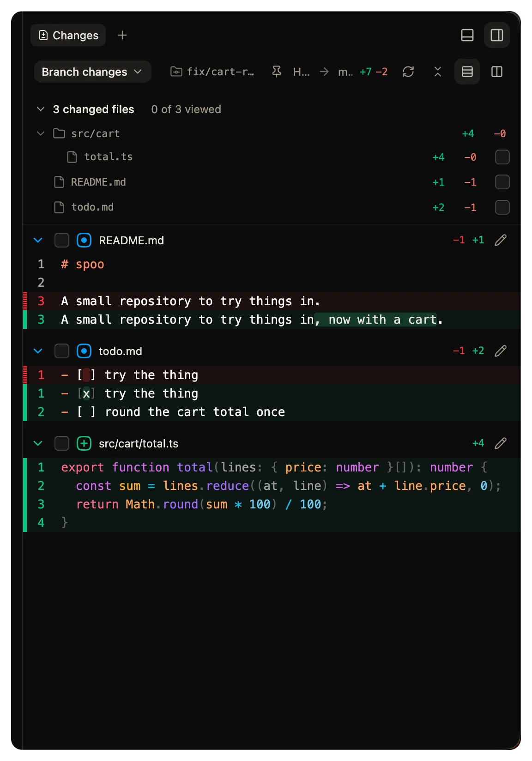Click the −1 +1 stats on README.md header

click(468, 240)
